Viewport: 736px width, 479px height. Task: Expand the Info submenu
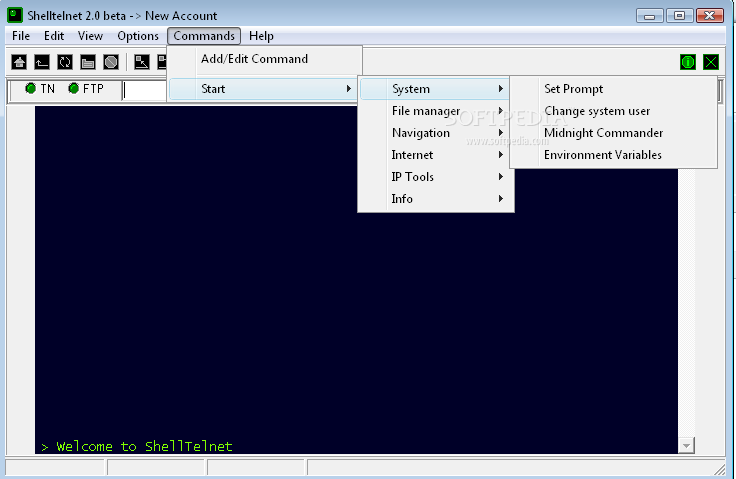pos(435,199)
